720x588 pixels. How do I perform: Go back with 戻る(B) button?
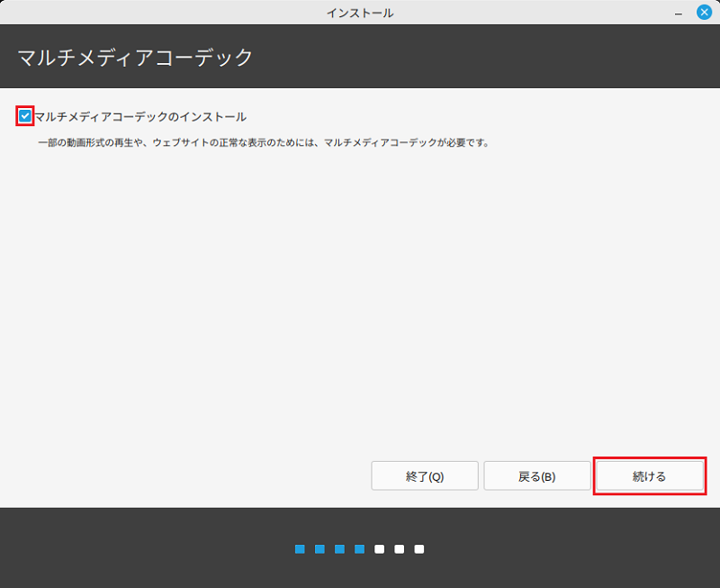point(536,476)
